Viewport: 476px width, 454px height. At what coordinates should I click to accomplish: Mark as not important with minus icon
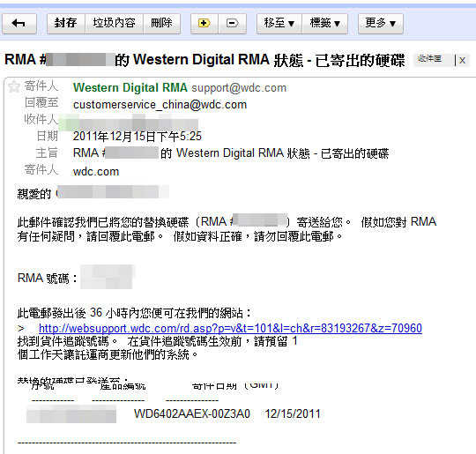pyautogui.click(x=232, y=24)
